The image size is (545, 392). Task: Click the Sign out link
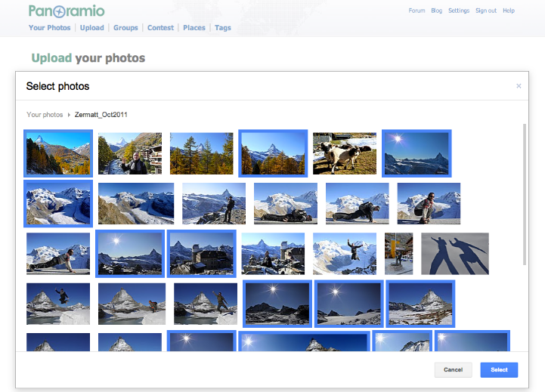(x=486, y=11)
